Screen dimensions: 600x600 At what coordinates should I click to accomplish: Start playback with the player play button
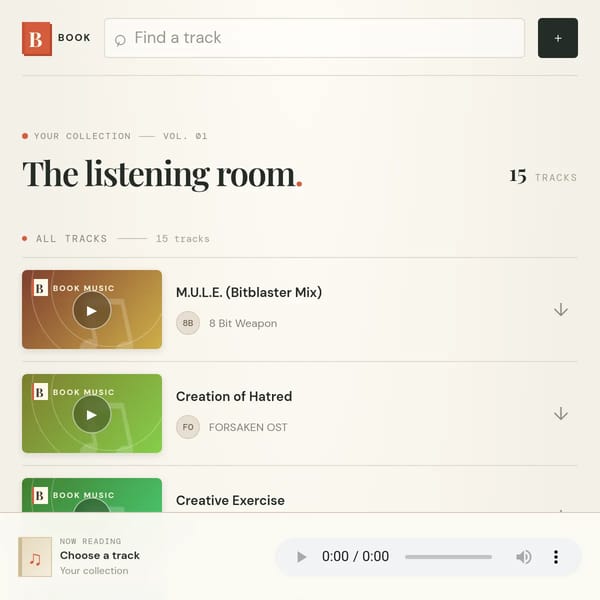[x=302, y=557]
